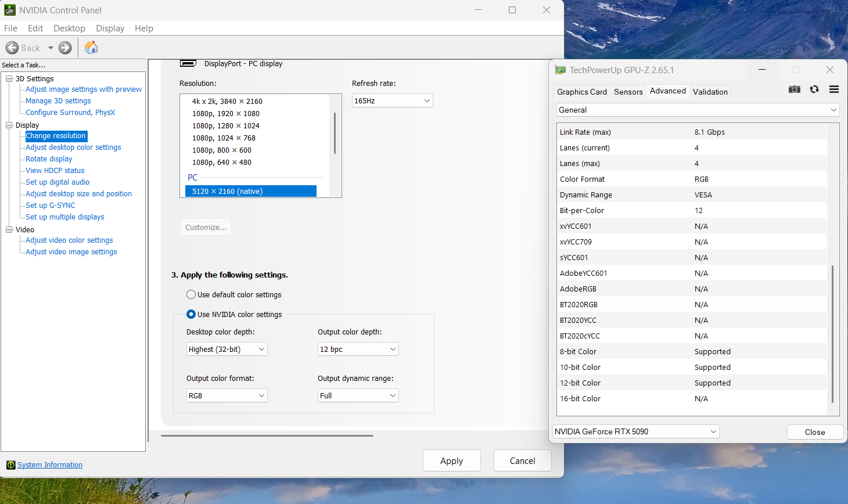Image resolution: width=848 pixels, height=504 pixels.
Task: Select Use NVIDIA color settings
Action: tap(191, 314)
